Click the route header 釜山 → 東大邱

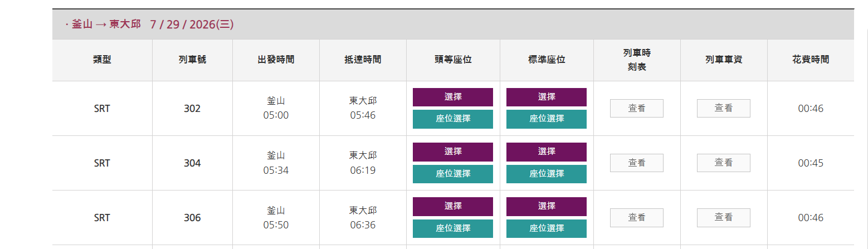click(x=106, y=25)
